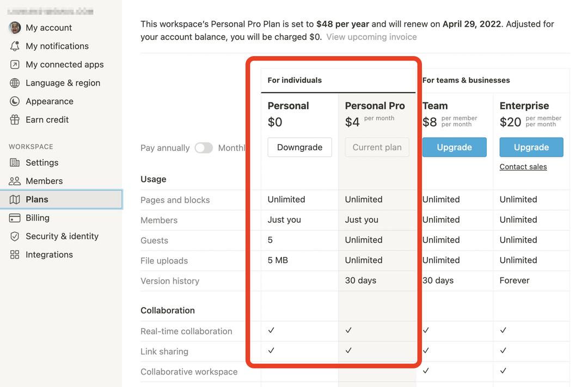This screenshot has width=588, height=387.
Task: Click the moon icon for Appearance
Action: point(15,101)
